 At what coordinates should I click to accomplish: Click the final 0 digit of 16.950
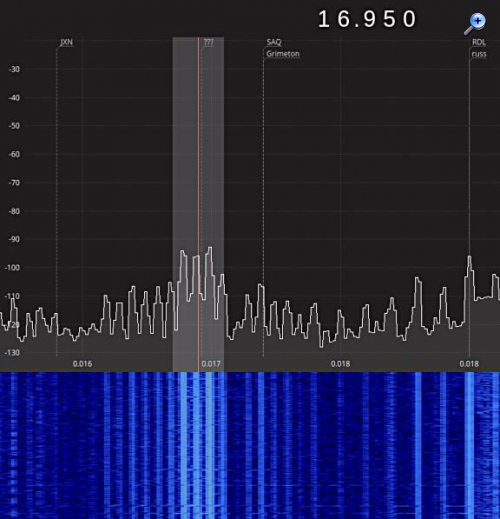[x=409, y=19]
